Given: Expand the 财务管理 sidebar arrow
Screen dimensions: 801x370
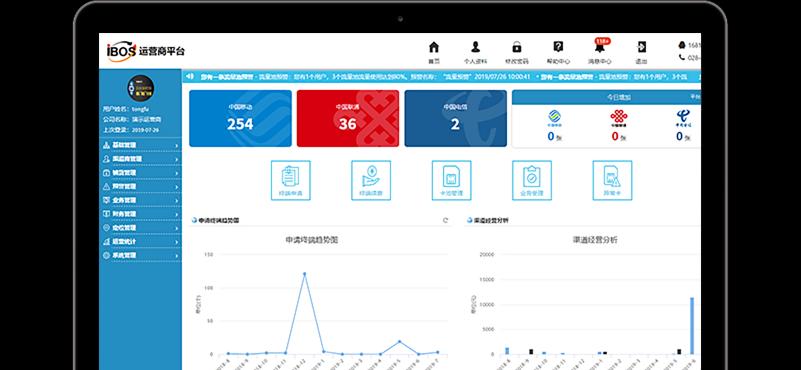Looking at the screenshot, I should coord(177,215).
